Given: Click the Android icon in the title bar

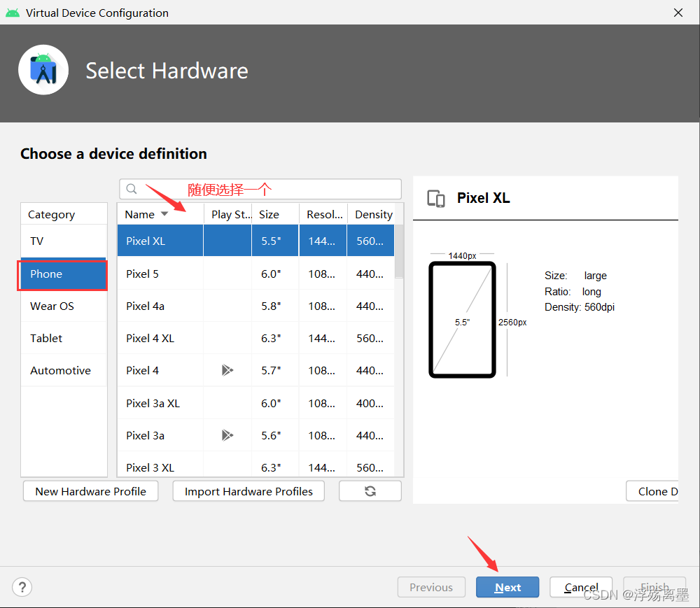Looking at the screenshot, I should (13, 13).
